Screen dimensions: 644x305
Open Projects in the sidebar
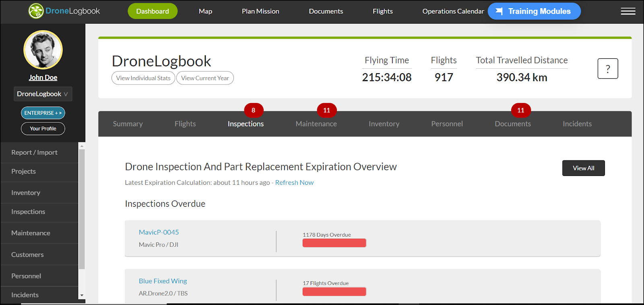[39, 172]
